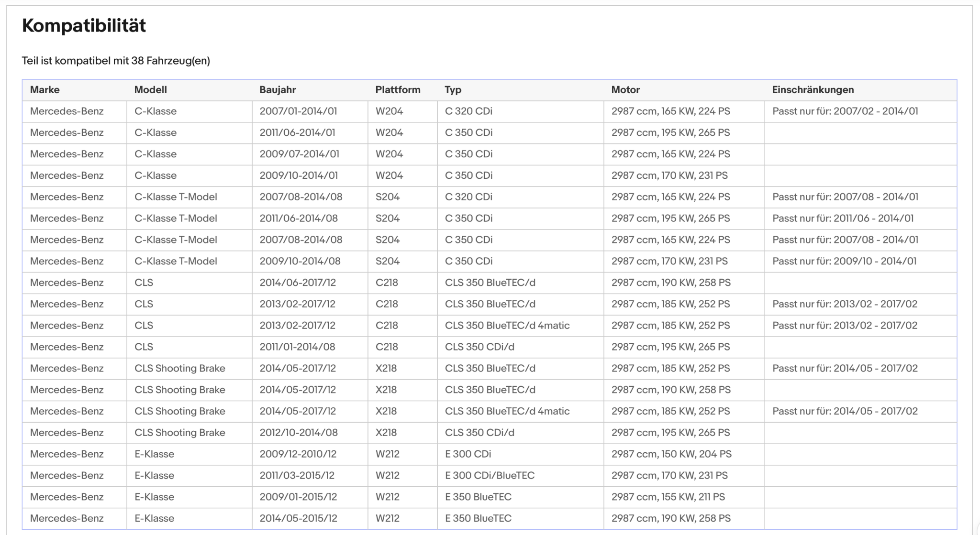This screenshot has height=535, width=980.
Task: Select the 'Passt nur für: 2011/06 - 2014/01' restriction
Action: point(843,218)
